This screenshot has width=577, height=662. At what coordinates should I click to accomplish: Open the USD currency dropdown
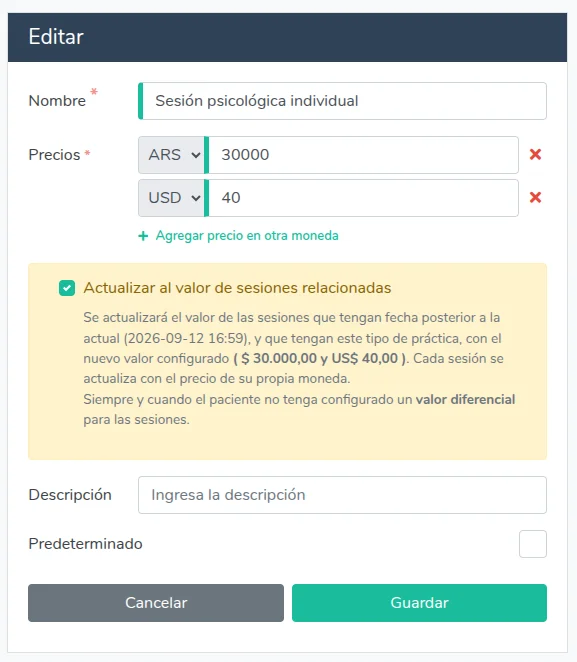click(x=171, y=198)
